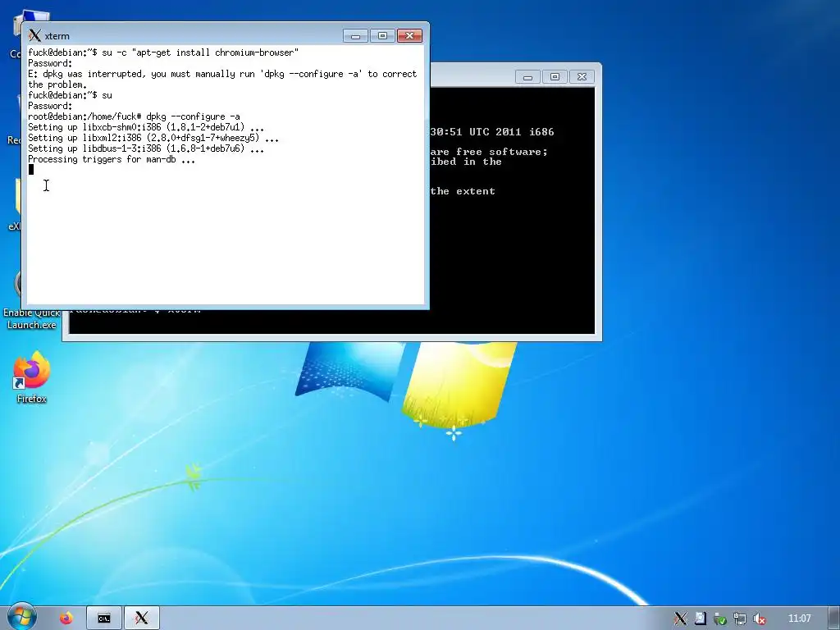This screenshot has height=630, width=840.
Task: Click 'are free software;' text in console
Action: 489,152
